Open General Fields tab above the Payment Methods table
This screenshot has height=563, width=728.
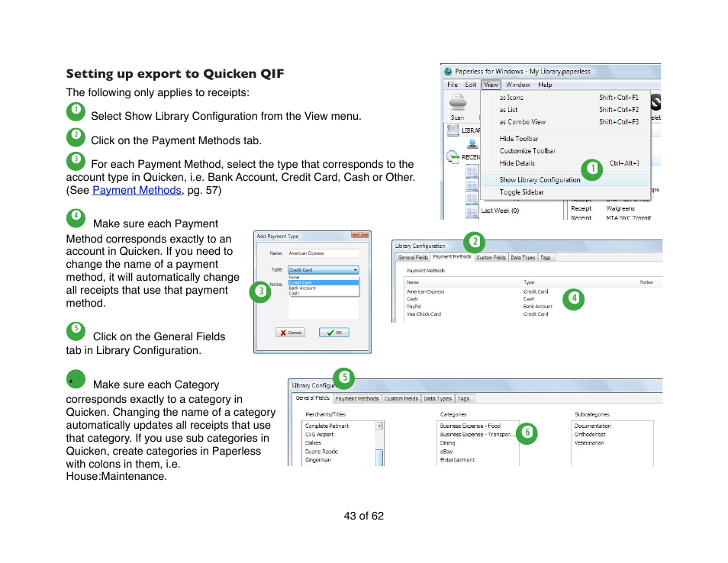click(x=413, y=258)
